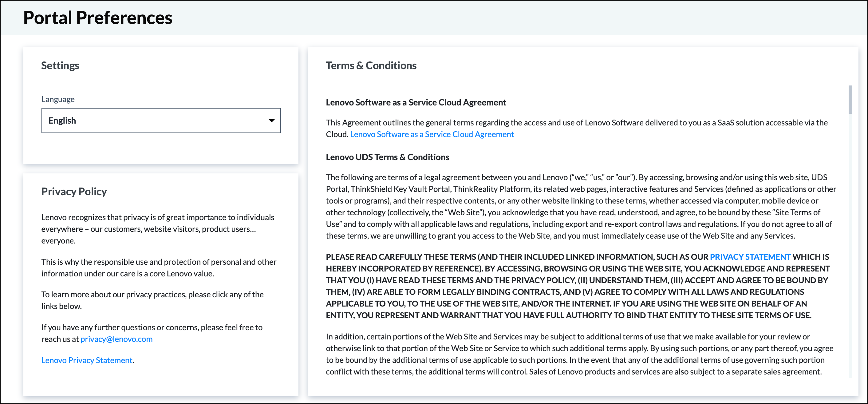Image resolution: width=868 pixels, height=404 pixels.
Task: Click the Settings panel heading
Action: (x=60, y=65)
